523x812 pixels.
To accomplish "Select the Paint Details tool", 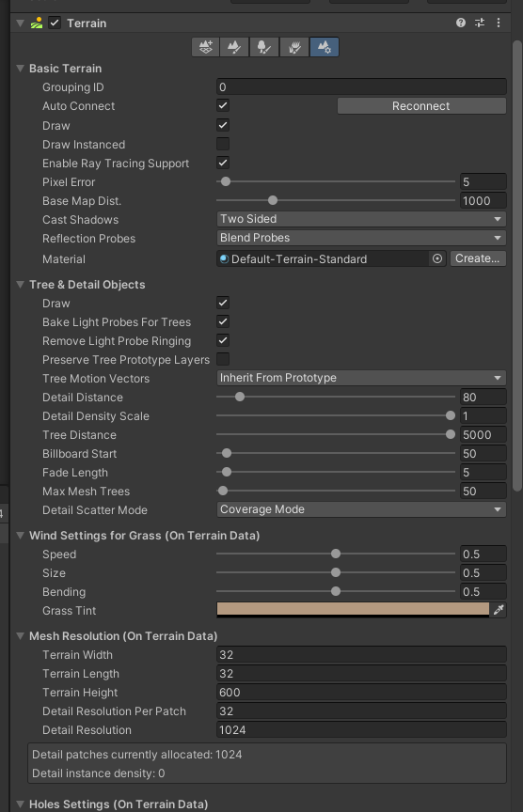I will 294,47.
